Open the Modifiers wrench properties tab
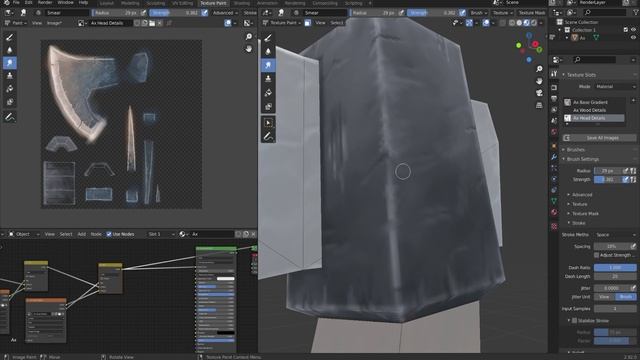This screenshot has width=640, height=360. (x=554, y=157)
